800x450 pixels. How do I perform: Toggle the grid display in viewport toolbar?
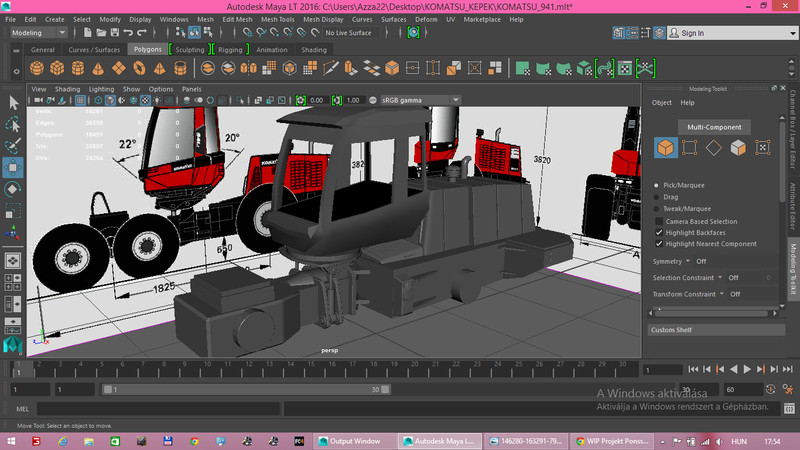pyautogui.click(x=80, y=100)
